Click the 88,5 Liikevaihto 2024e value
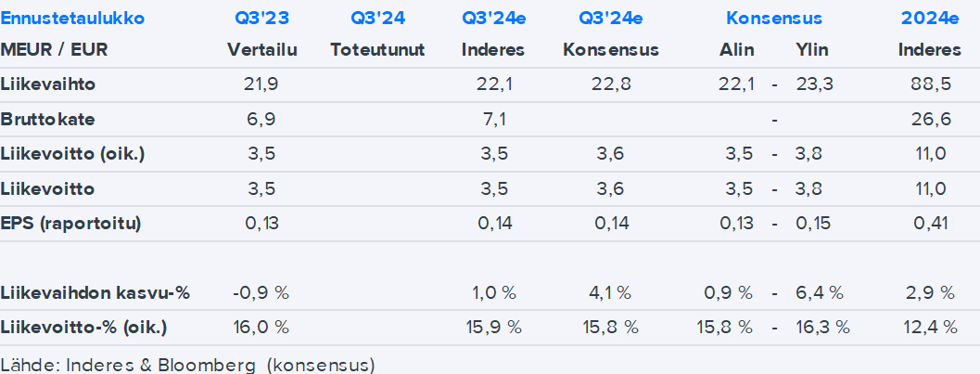 click(x=928, y=84)
